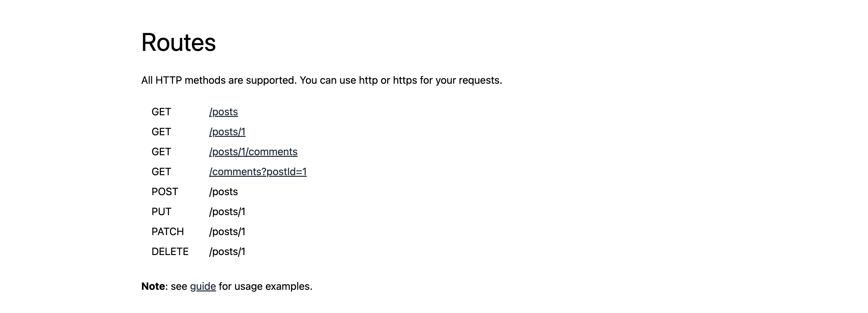Click the GET label beside the /posts link
Screen dimensions: 868x313
click(x=162, y=112)
